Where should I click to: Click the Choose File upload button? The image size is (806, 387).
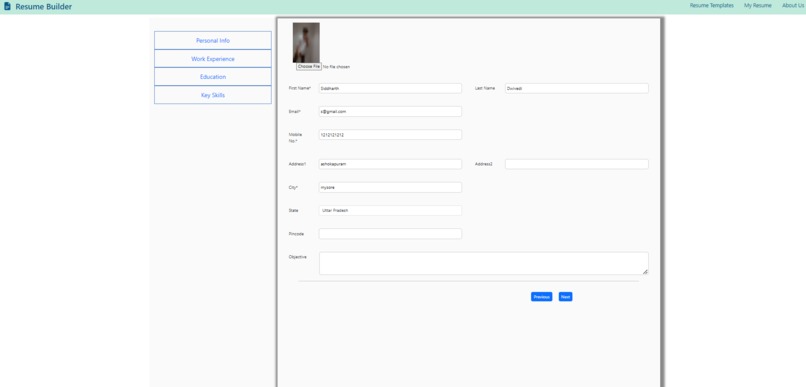pos(309,67)
